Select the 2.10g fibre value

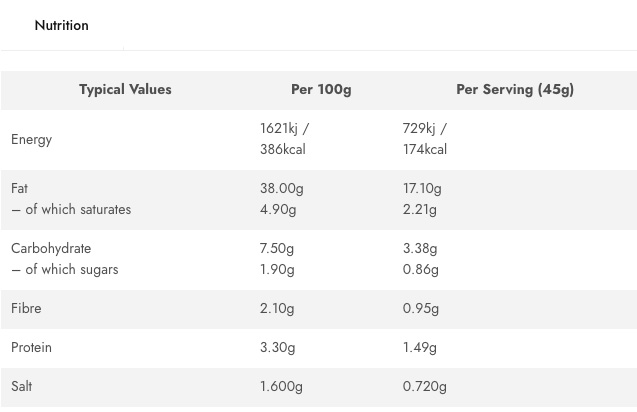tap(277, 308)
